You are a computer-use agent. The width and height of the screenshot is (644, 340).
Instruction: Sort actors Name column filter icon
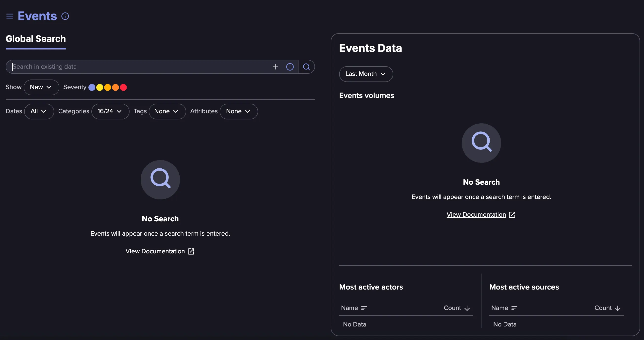tap(364, 308)
